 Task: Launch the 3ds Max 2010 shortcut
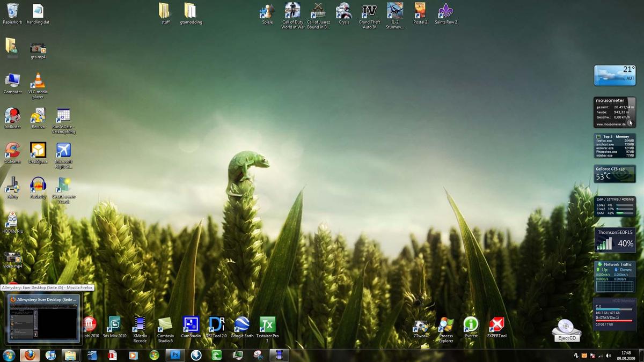click(x=114, y=324)
